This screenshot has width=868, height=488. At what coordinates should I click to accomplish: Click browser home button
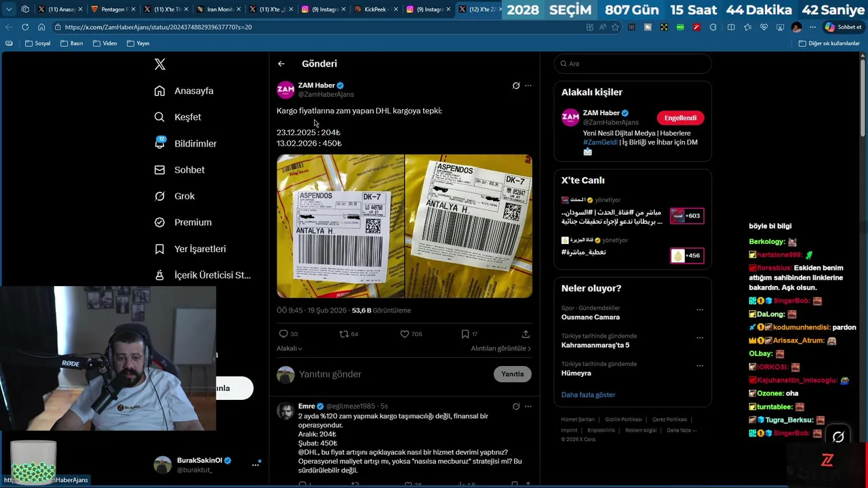pos(41,27)
